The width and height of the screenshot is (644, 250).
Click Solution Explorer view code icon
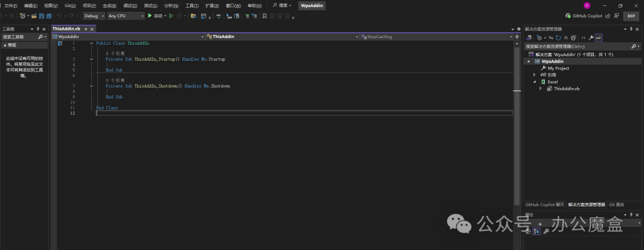(584, 37)
